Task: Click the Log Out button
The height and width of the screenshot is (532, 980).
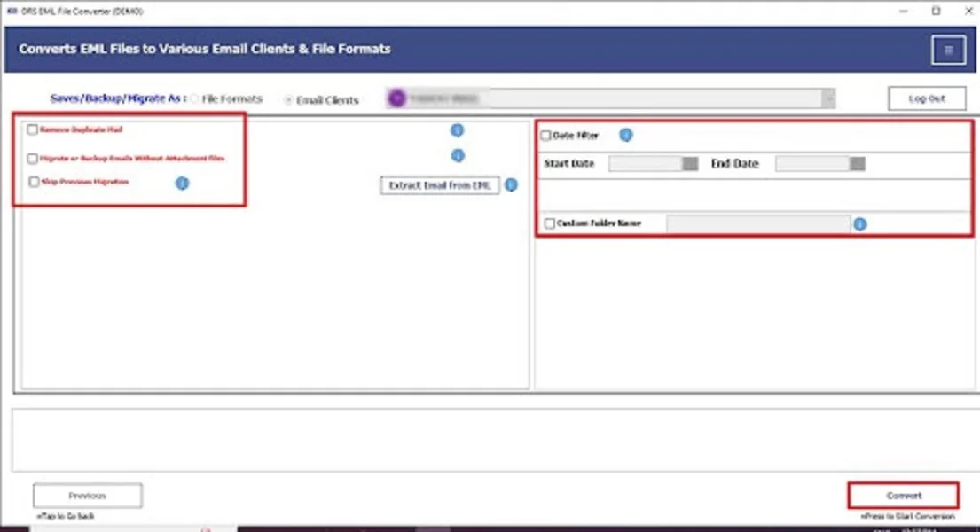Action: point(926,98)
